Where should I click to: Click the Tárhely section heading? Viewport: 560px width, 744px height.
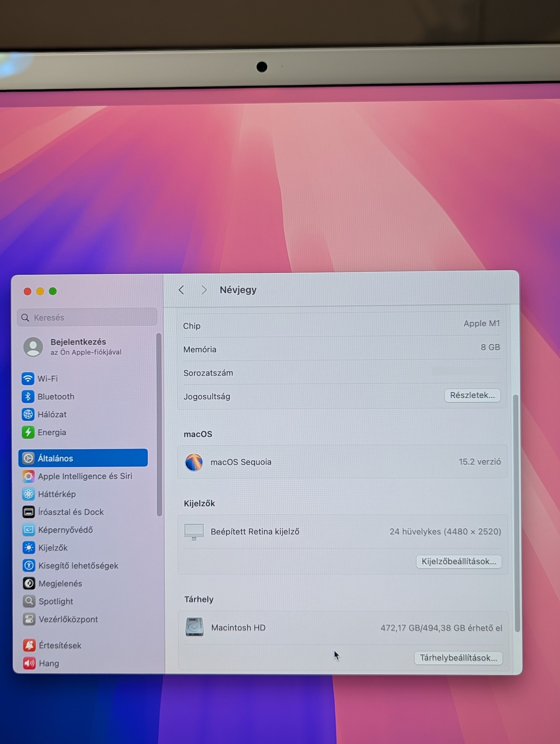[x=199, y=599]
